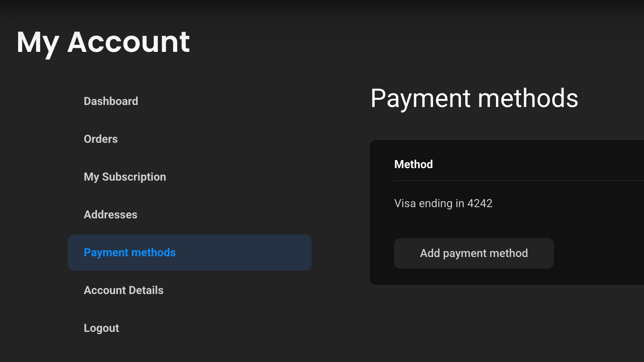Open the Dashboard section
Screen dimensions: 644x362
[111, 101]
